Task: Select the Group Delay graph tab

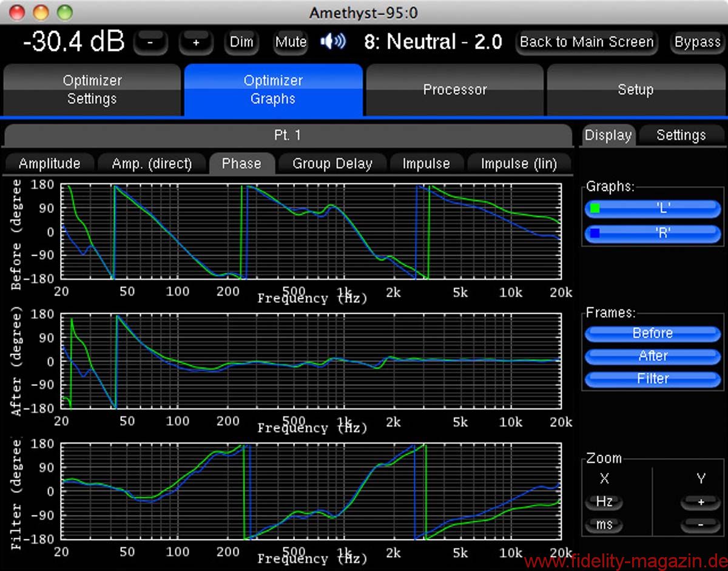Action: [332, 164]
